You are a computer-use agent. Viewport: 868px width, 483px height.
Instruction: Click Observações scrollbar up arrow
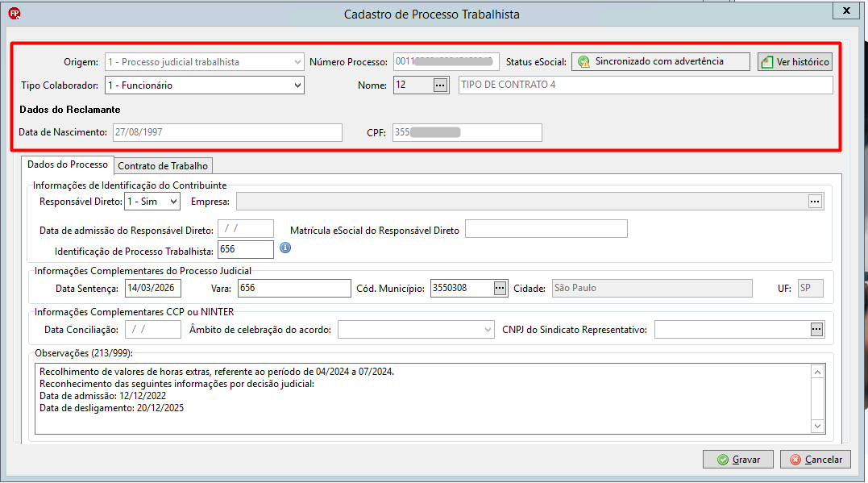click(817, 373)
